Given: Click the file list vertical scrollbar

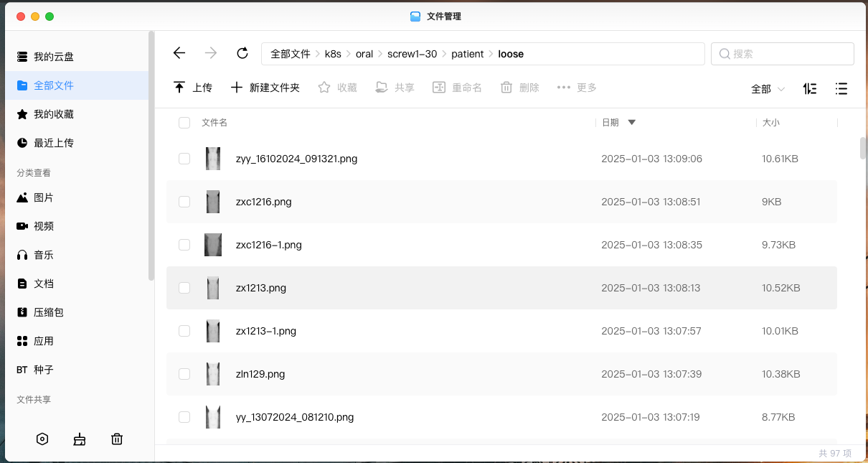Looking at the screenshot, I should point(863,147).
